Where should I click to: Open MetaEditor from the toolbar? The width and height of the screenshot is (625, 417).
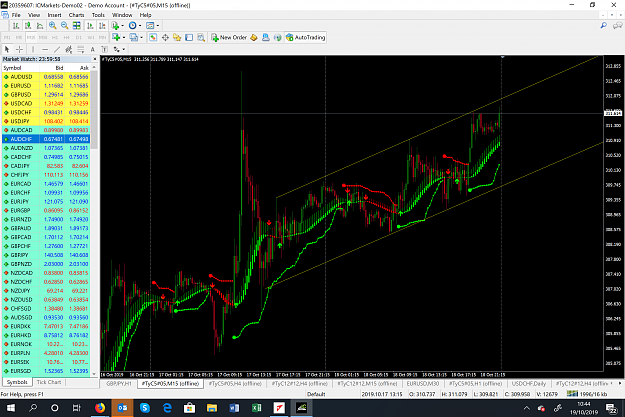coord(254,37)
